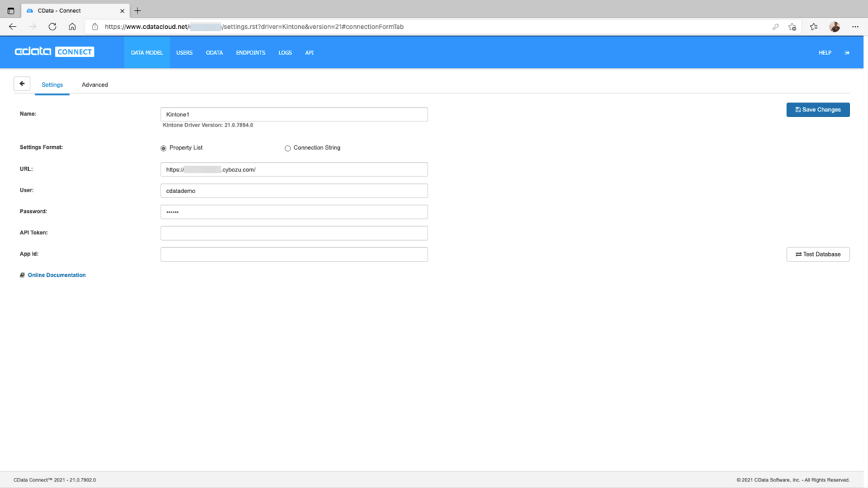868x488 pixels.
Task: Click the logout icon next to Help
Action: pos(847,53)
